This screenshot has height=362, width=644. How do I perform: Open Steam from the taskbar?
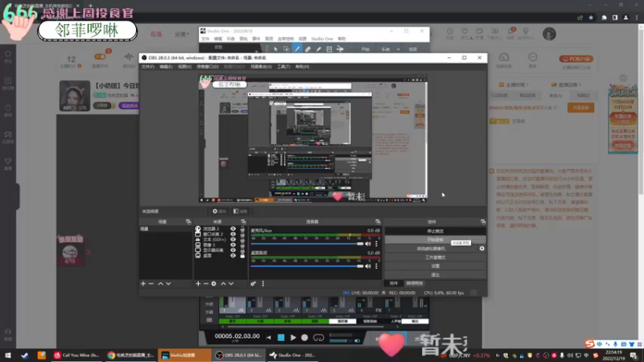pos(25,356)
